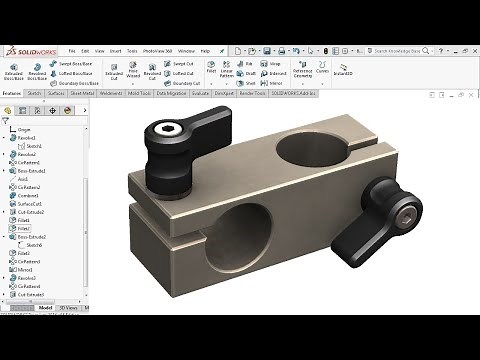Screen dimensions: 480x360
Task: Start the Linear Pattern tool
Action: [227, 70]
